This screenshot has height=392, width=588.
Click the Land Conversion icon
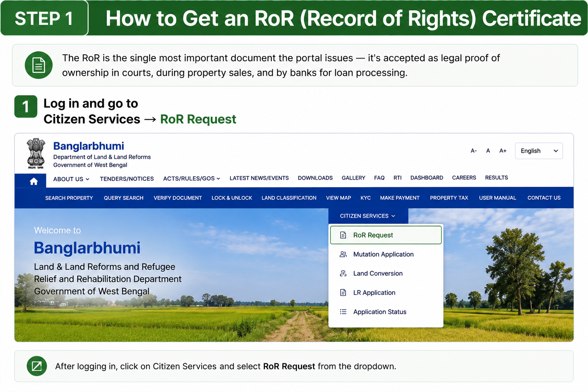tap(343, 273)
